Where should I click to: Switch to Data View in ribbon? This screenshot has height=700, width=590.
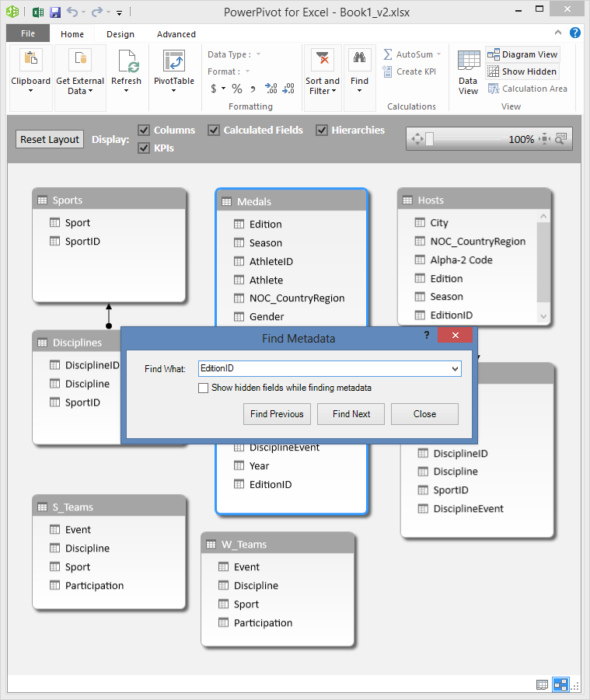point(468,72)
